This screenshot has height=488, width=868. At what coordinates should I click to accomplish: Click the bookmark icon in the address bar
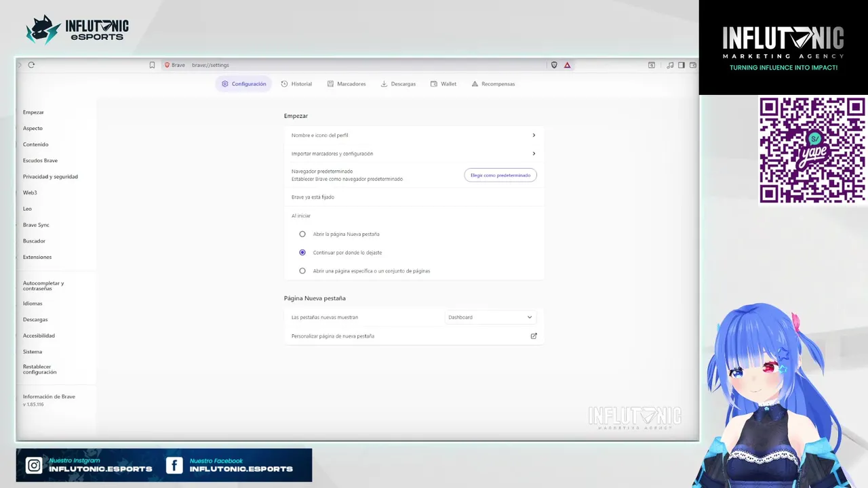coord(152,65)
